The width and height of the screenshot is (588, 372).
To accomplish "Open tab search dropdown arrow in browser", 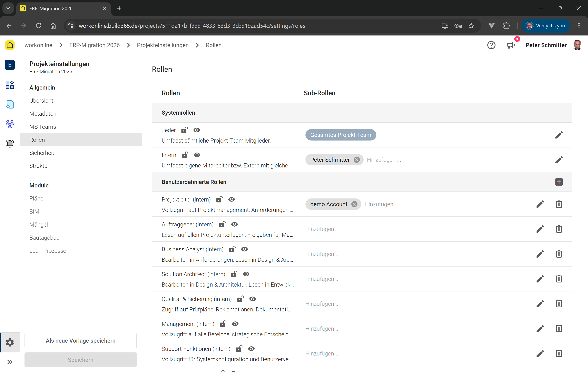I will pos(8,8).
